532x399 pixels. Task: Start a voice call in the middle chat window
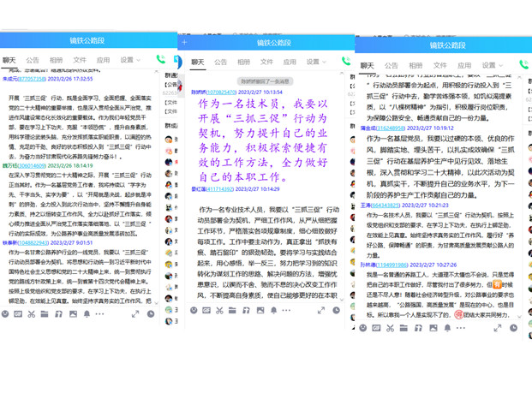pyautogui.click(x=346, y=62)
